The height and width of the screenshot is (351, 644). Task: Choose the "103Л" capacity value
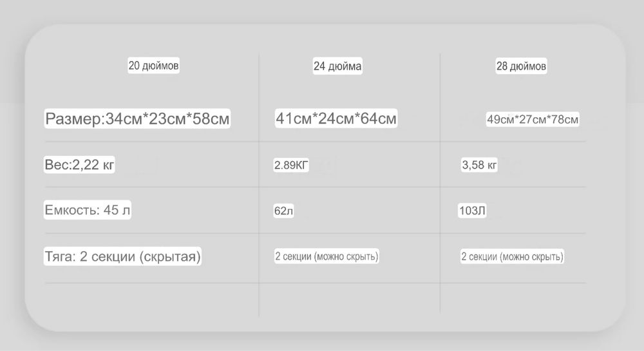point(471,211)
